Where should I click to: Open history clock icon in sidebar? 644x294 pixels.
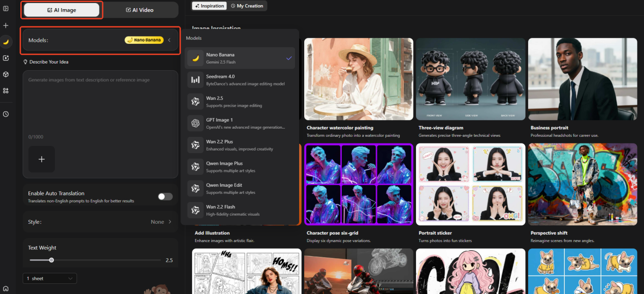click(x=6, y=114)
